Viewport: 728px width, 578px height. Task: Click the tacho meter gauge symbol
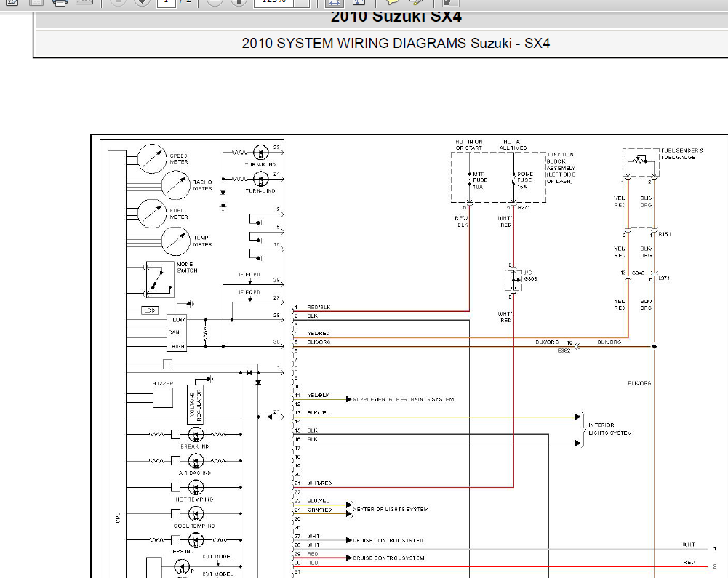[175, 185]
